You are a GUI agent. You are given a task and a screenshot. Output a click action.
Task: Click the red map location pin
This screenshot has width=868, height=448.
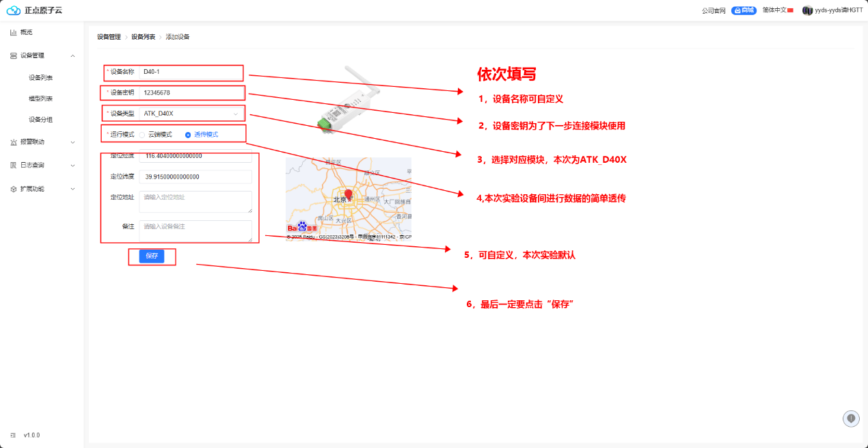(349, 195)
